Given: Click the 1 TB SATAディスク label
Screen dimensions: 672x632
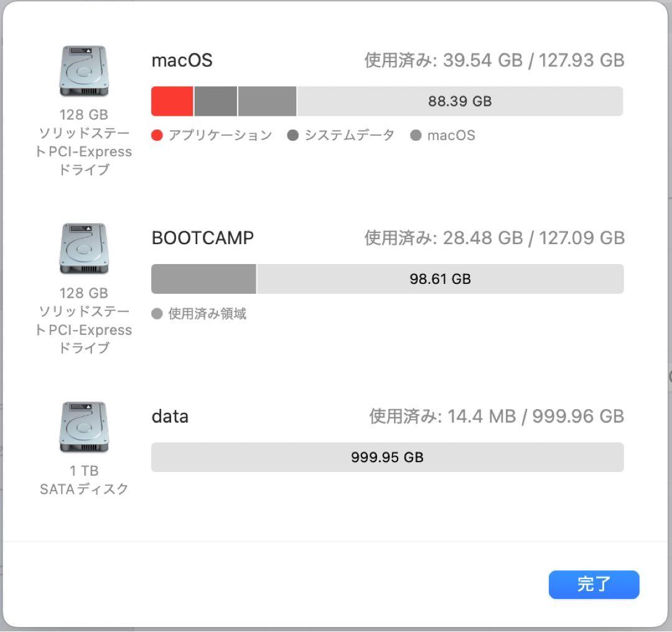Looking at the screenshot, I should [x=83, y=479].
